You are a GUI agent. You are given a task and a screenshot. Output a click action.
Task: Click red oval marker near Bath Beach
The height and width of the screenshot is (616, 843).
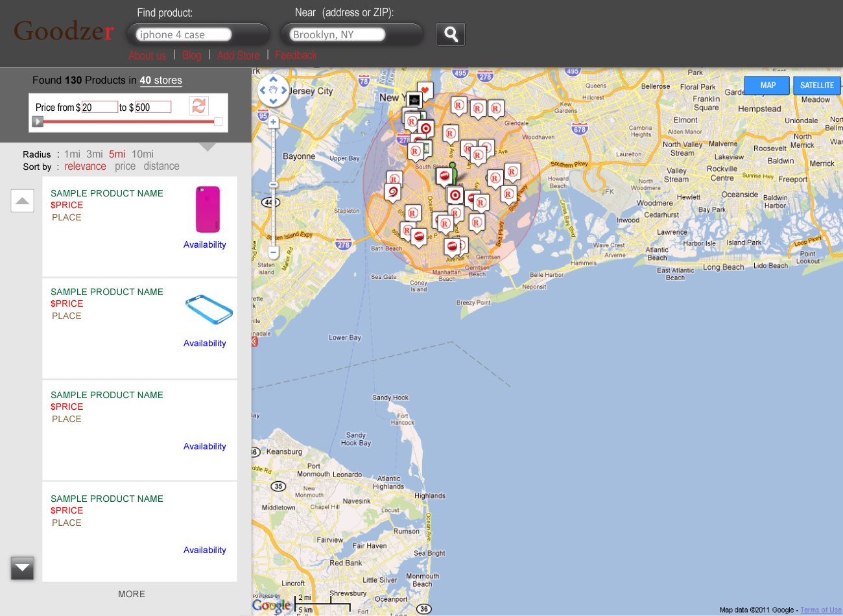419,237
